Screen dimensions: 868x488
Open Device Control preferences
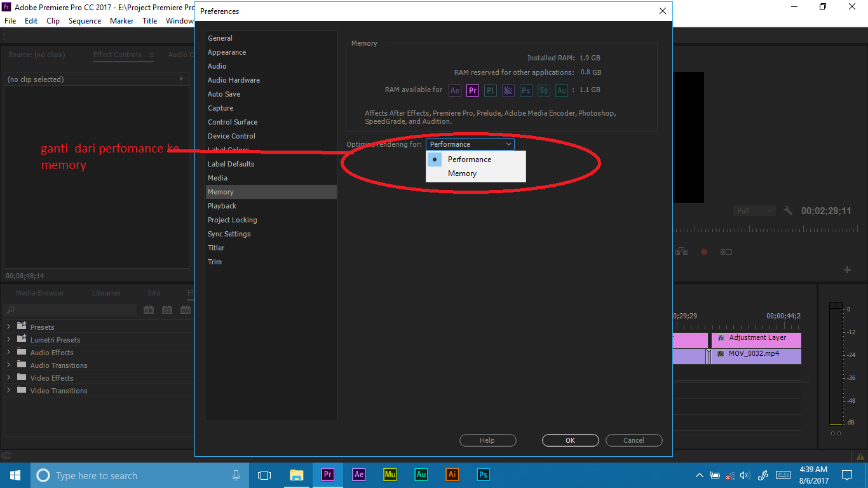271,136
